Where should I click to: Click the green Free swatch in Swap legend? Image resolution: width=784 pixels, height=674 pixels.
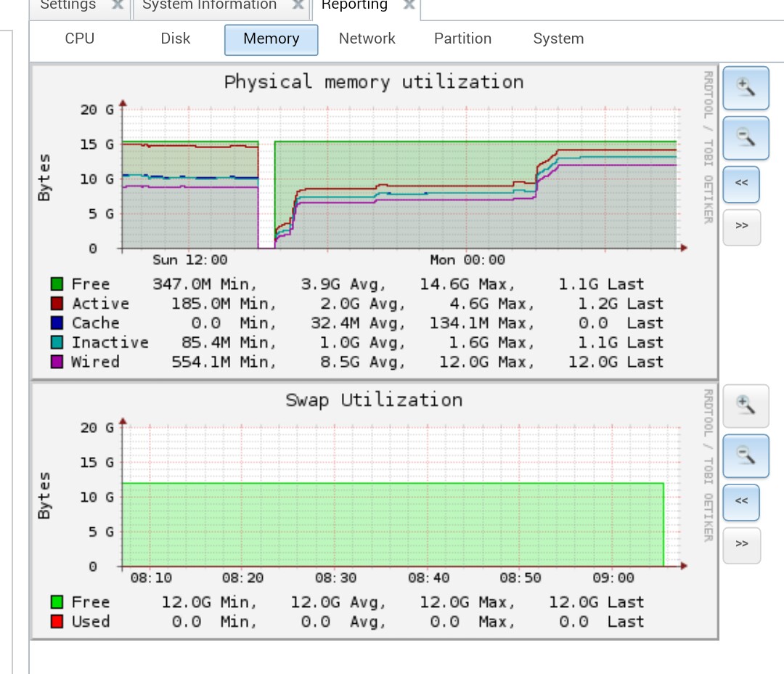57,602
